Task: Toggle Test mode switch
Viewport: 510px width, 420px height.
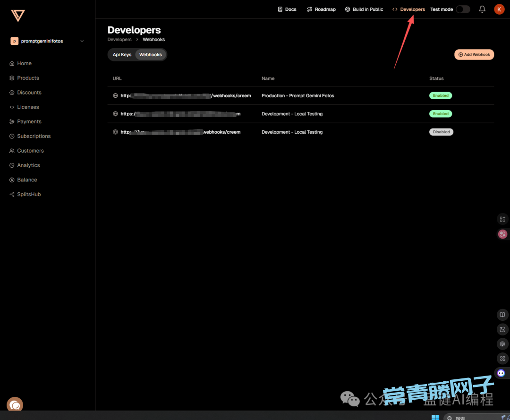Action: click(463, 9)
